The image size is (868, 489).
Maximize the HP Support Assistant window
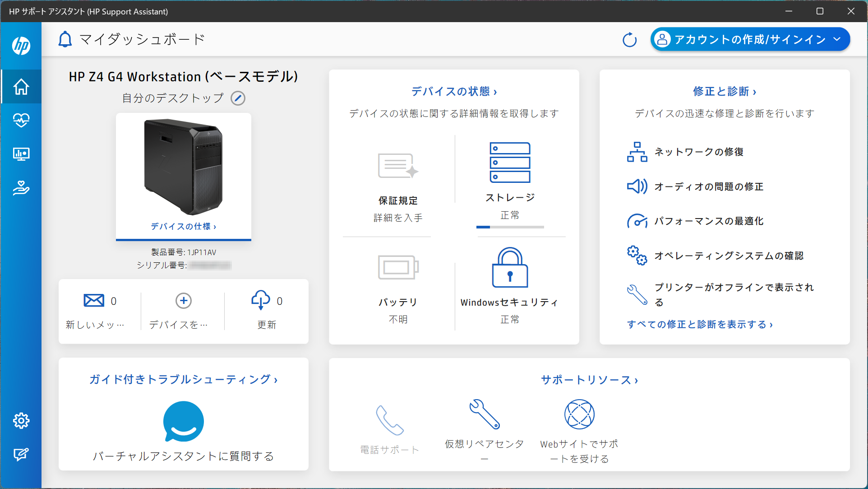[820, 11]
